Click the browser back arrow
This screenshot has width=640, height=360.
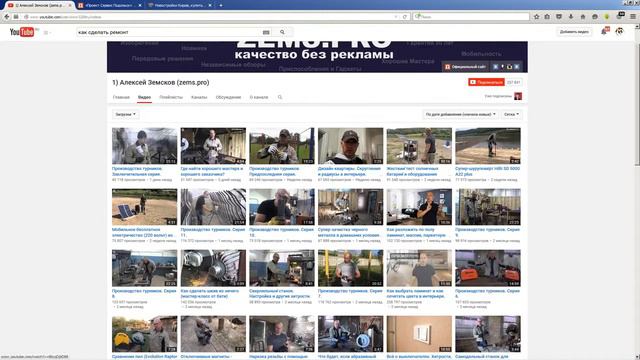7,17
